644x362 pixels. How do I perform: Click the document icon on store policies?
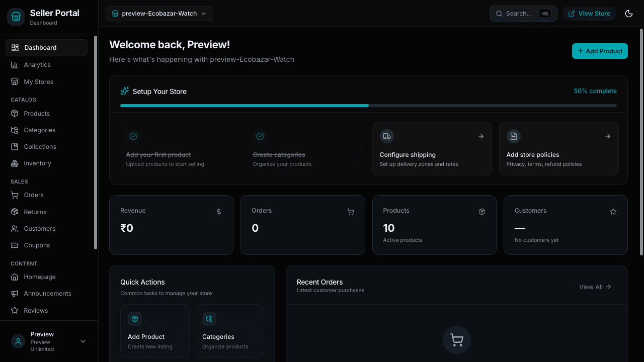[x=513, y=136]
